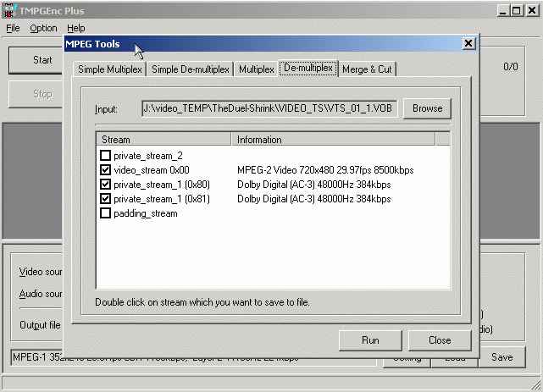Tick the padding_stream checkbox
The width and height of the screenshot is (543, 392).
[105, 213]
